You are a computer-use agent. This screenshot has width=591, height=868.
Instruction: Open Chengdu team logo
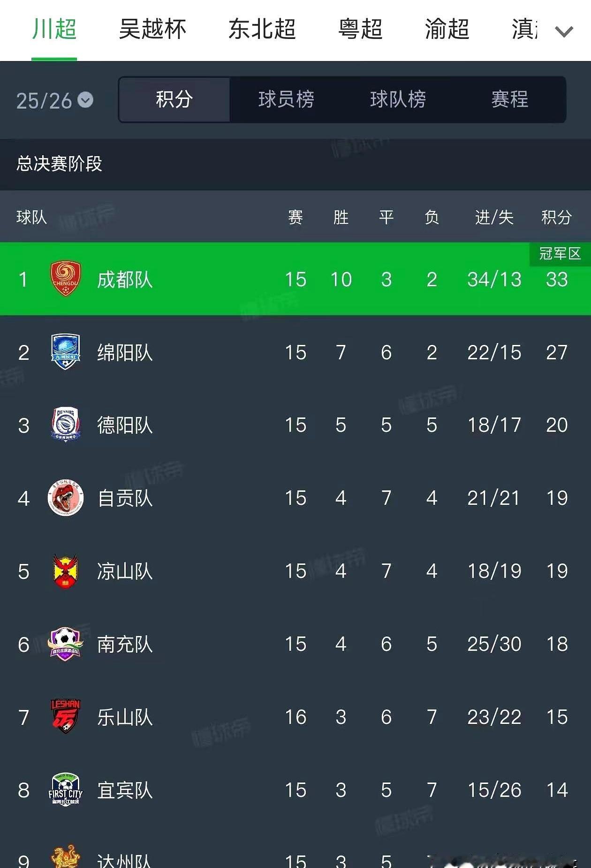(x=65, y=279)
